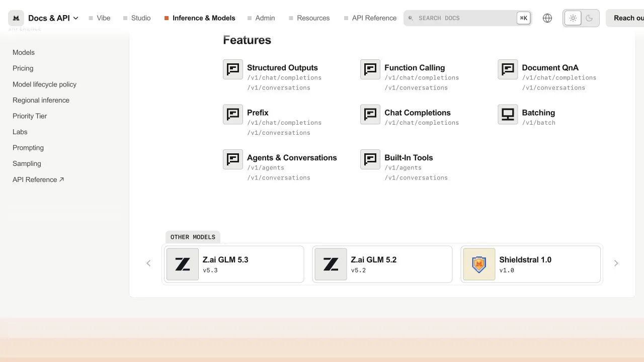
Task: Open Labs in the sidebar
Action: [20, 132]
